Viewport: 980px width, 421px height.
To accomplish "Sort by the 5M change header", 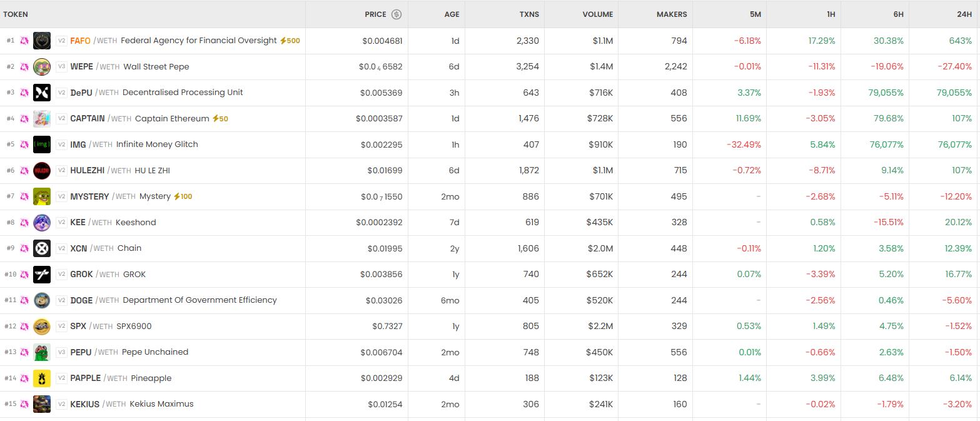I will point(755,14).
